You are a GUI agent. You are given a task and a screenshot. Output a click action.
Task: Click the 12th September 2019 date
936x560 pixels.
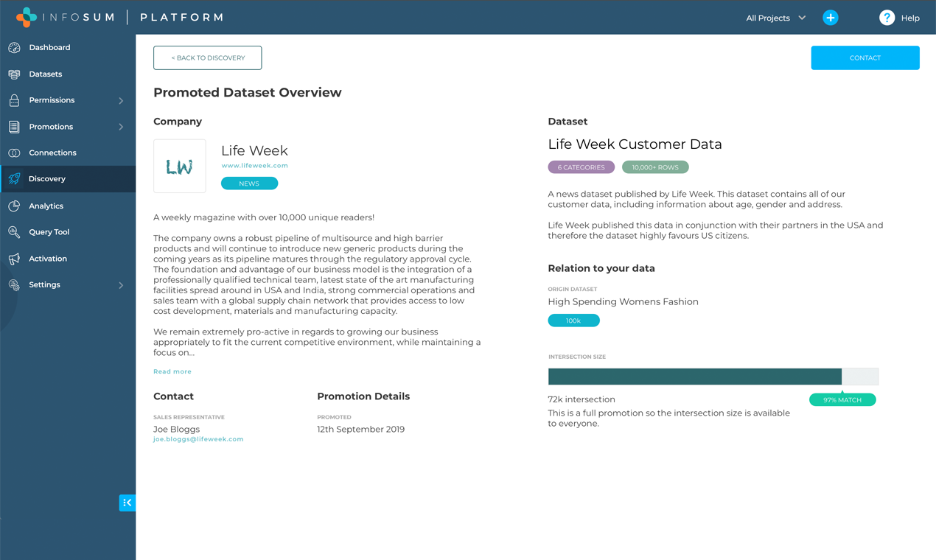360,430
